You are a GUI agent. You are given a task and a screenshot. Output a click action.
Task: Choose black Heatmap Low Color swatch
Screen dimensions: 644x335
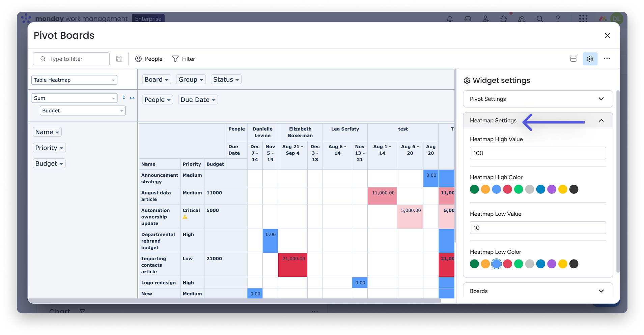tap(573, 264)
